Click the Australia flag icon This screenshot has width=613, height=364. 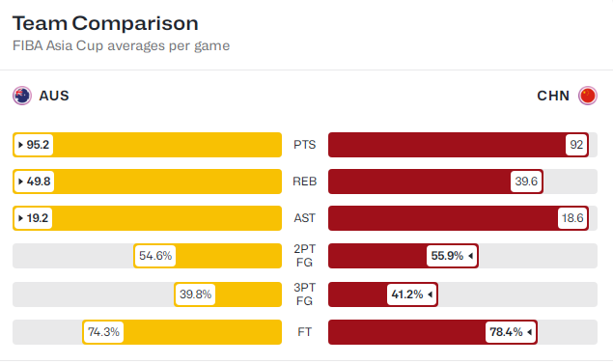click(x=22, y=96)
